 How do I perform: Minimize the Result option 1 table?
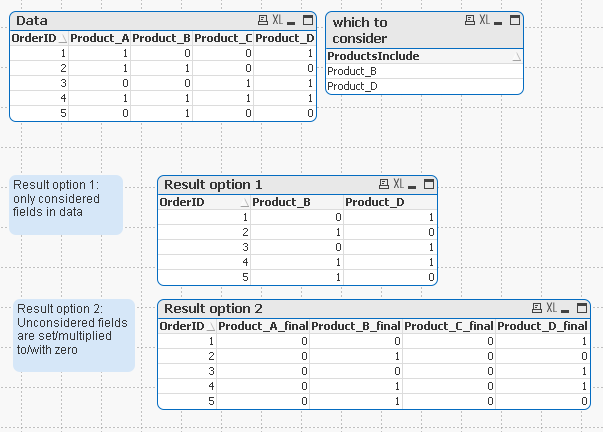tap(414, 185)
